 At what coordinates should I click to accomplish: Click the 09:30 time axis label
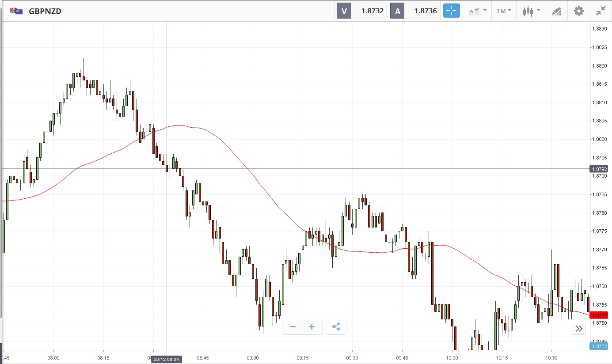[352, 358]
